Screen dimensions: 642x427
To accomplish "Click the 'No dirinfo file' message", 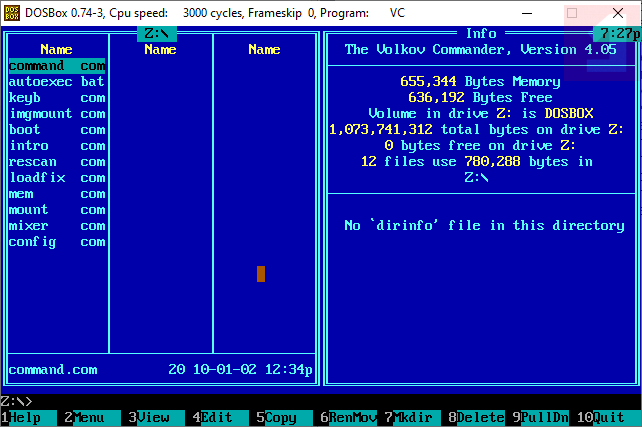I will (x=484, y=226).
